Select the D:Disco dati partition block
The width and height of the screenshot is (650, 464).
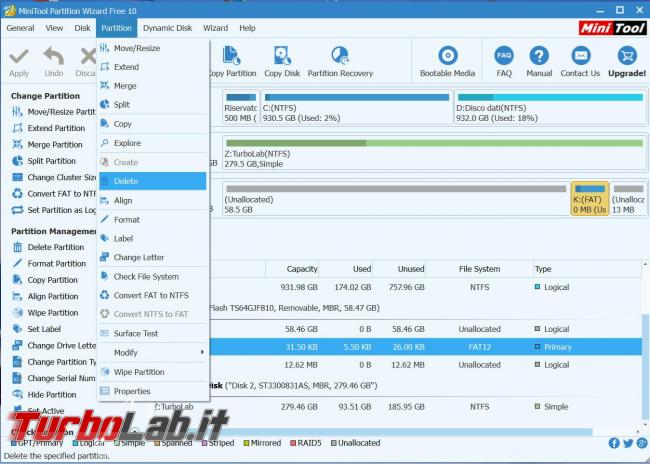tap(551, 107)
